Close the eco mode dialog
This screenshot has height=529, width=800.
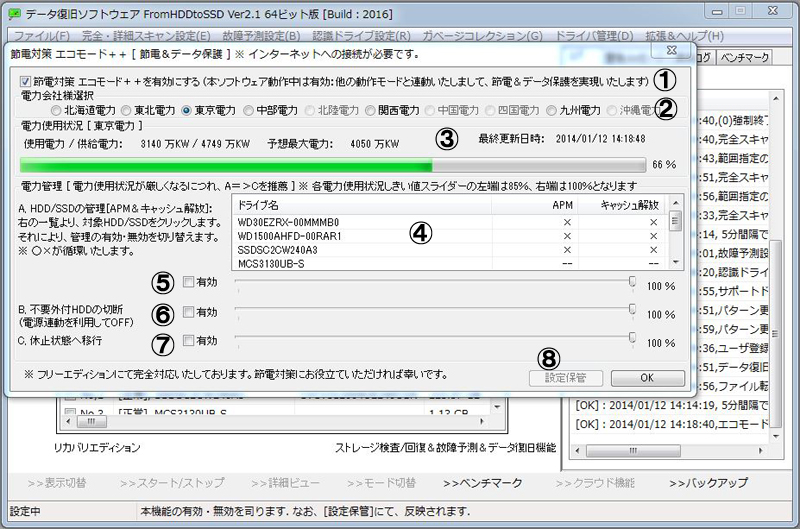pyautogui.click(x=672, y=50)
